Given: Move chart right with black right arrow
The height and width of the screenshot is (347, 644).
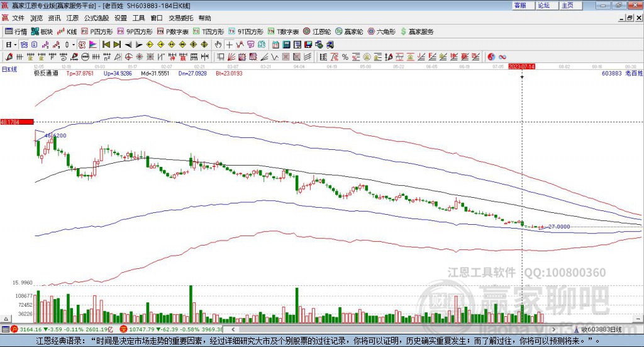Looking at the screenshot, I should [139, 45].
